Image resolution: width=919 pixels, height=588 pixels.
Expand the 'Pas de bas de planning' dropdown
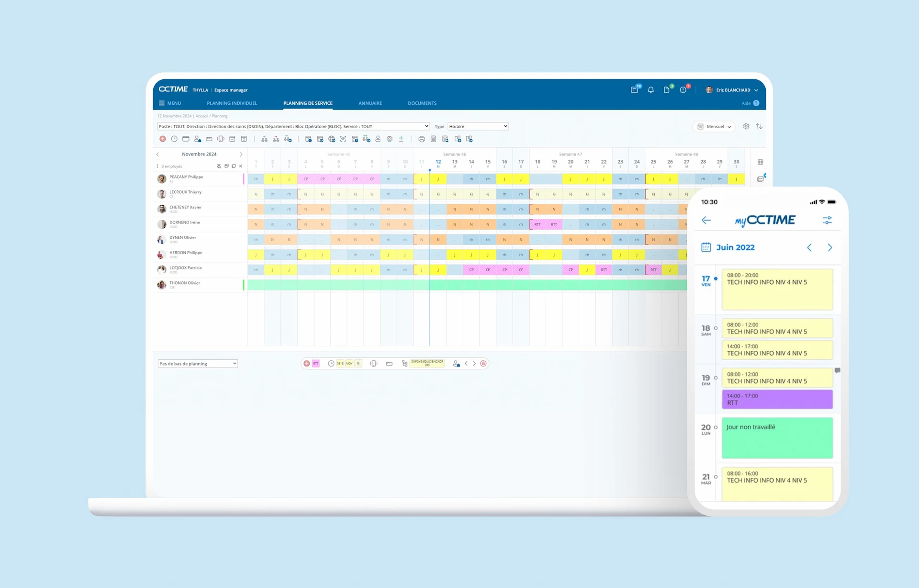197,364
